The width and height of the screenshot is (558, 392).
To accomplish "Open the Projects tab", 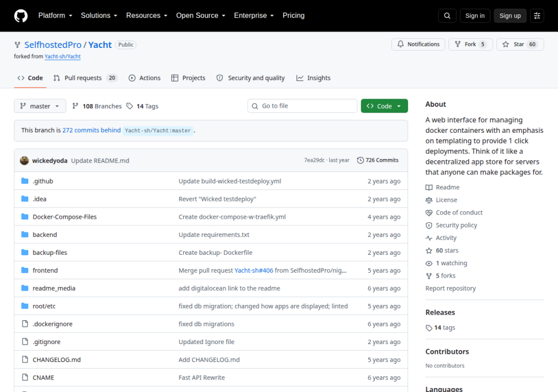I will click(x=188, y=78).
